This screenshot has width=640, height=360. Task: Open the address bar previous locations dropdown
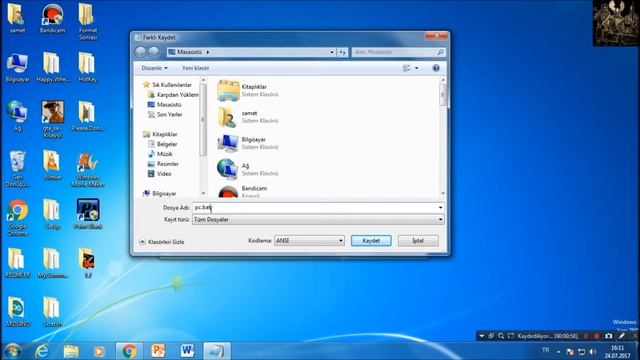(331, 52)
